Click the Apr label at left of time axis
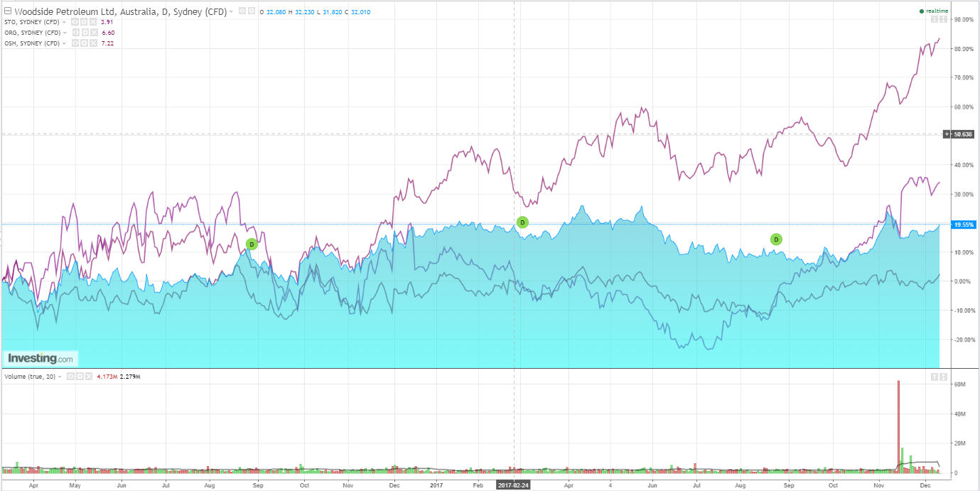 [33, 485]
